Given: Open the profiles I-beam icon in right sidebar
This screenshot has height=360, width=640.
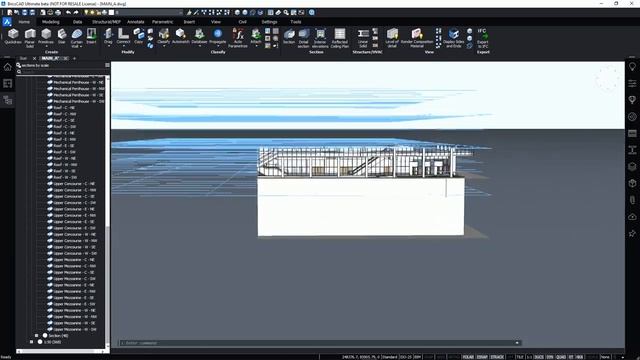Looking at the screenshot, I should 632,150.
